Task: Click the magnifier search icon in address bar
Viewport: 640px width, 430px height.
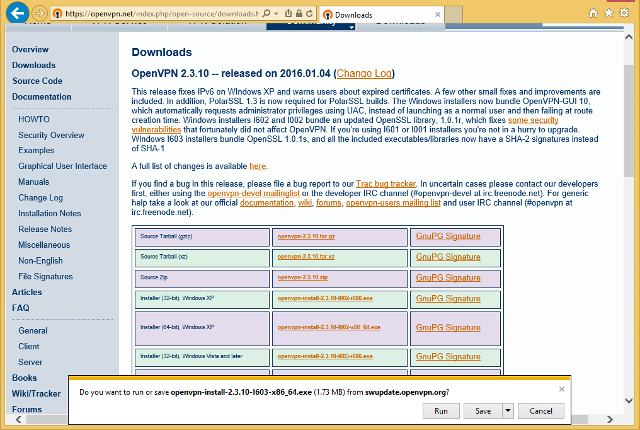Action: click(266, 13)
